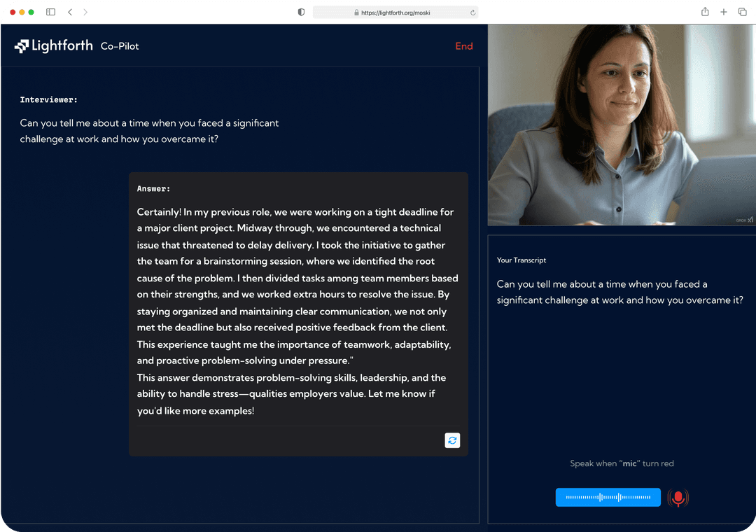Click the Co-Pilot label in header
Viewport: 756px width, 532px height.
120,46
